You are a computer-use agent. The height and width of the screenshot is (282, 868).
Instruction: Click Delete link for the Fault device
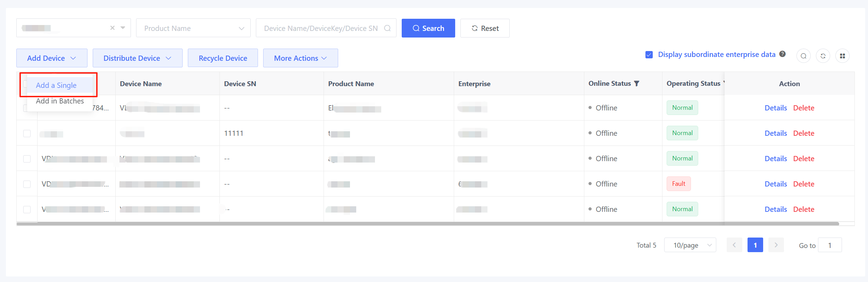(803, 184)
